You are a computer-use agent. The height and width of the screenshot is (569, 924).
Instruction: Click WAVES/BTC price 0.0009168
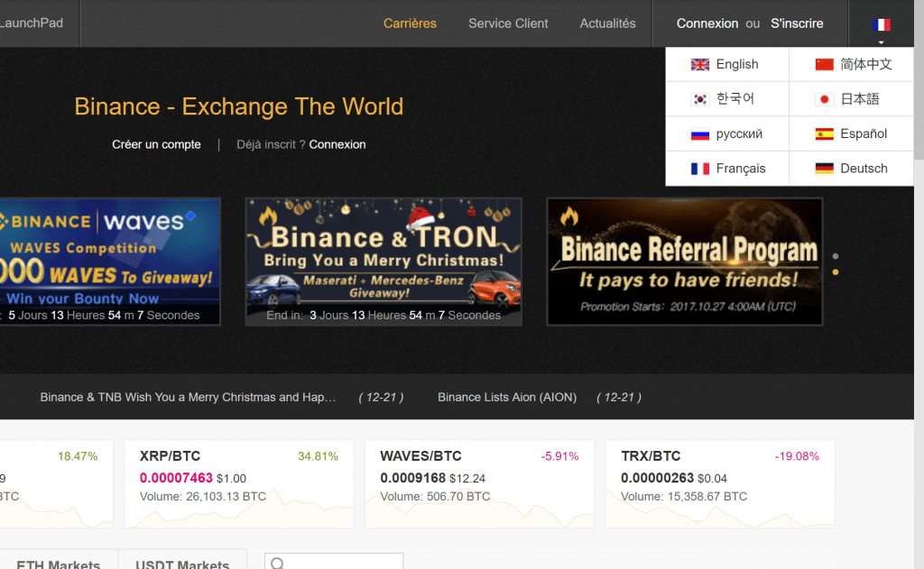click(412, 478)
